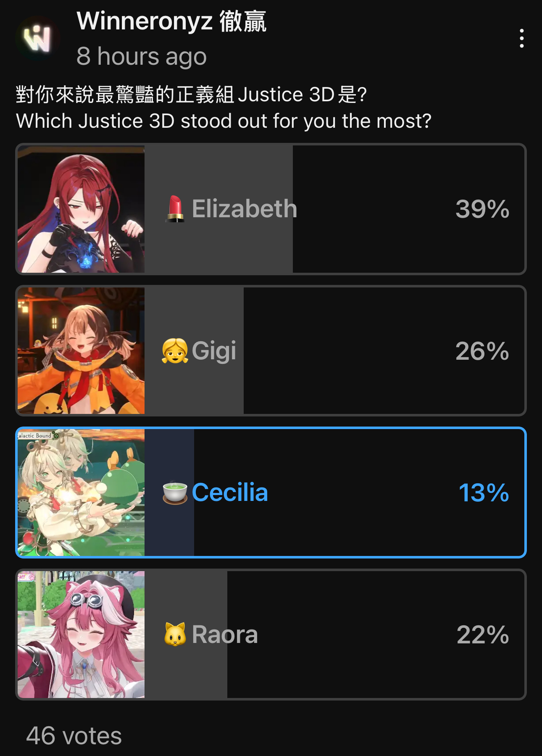Click the Winneronyz channel avatar
542x756 pixels.
click(x=37, y=38)
